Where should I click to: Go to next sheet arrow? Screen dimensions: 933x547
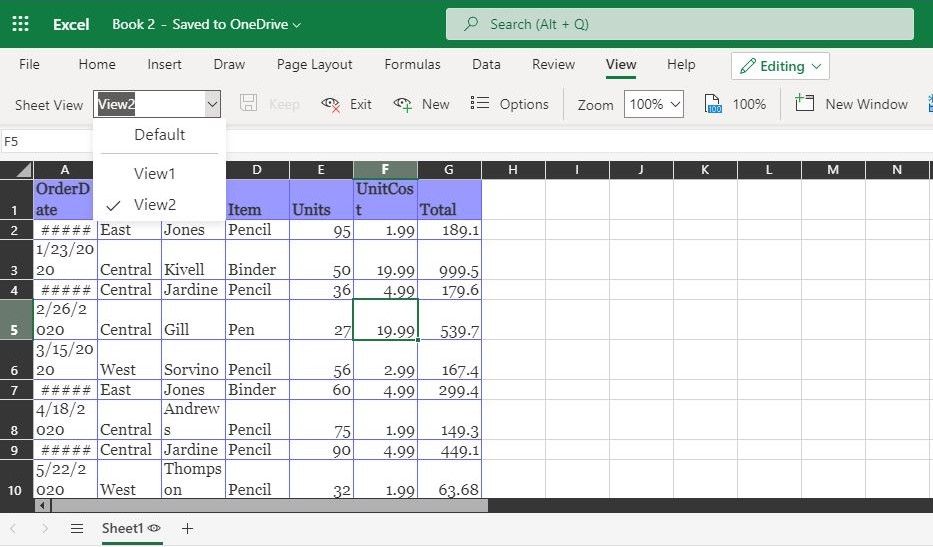click(45, 528)
